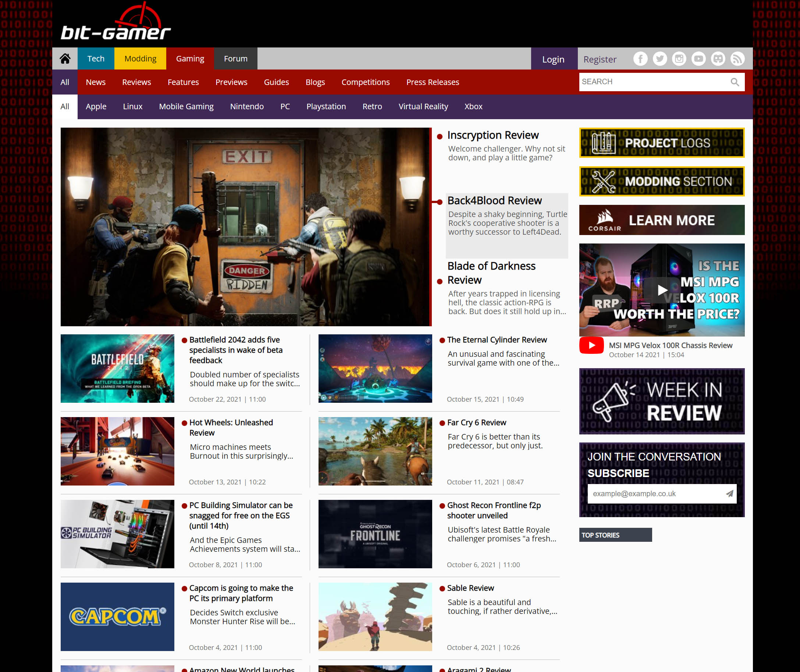Viewport: 800px width, 672px height.
Task: Switch to the Modding section tab
Action: (x=140, y=59)
